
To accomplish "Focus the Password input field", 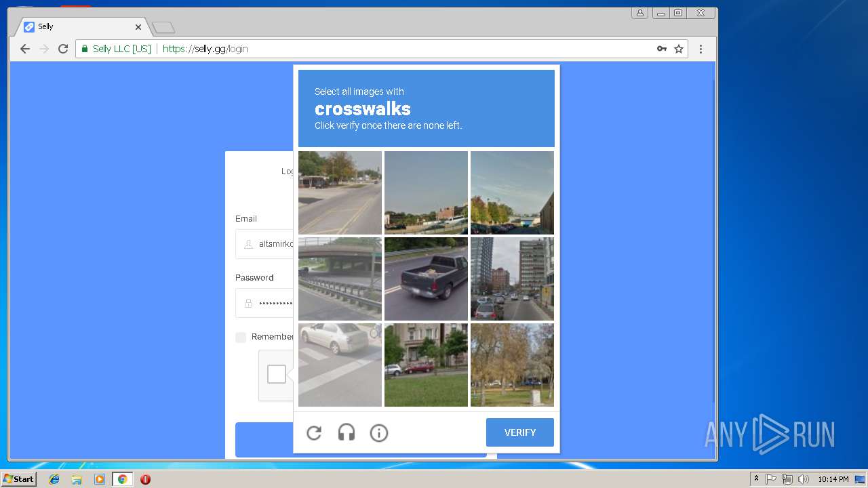I will pyautogui.click(x=264, y=303).
